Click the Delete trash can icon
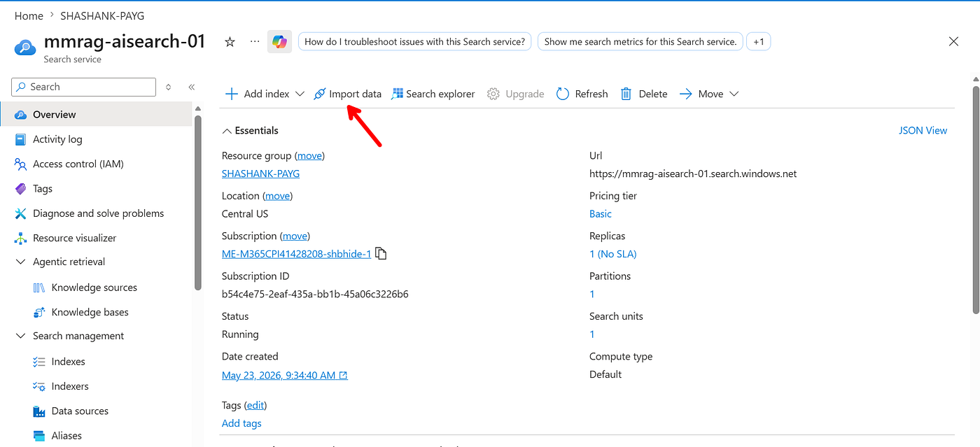This screenshot has width=980, height=447. (626, 94)
